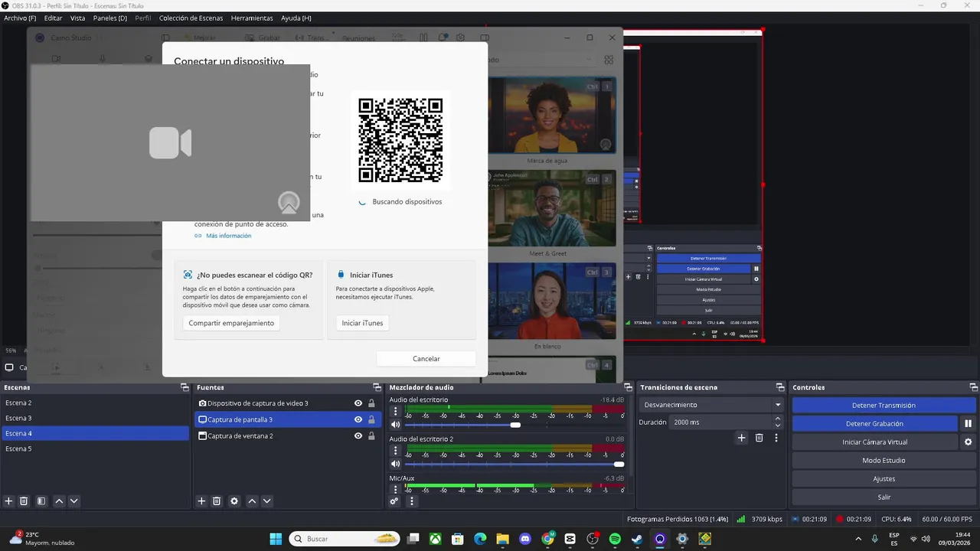Image resolution: width=980 pixels, height=551 pixels.
Task: Move the selected scene up
Action: [x=59, y=501]
